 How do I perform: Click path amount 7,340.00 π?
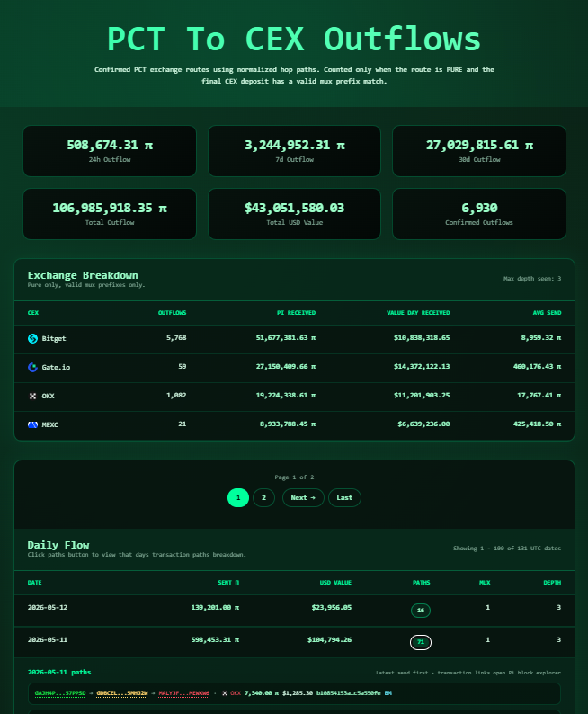click(x=262, y=693)
